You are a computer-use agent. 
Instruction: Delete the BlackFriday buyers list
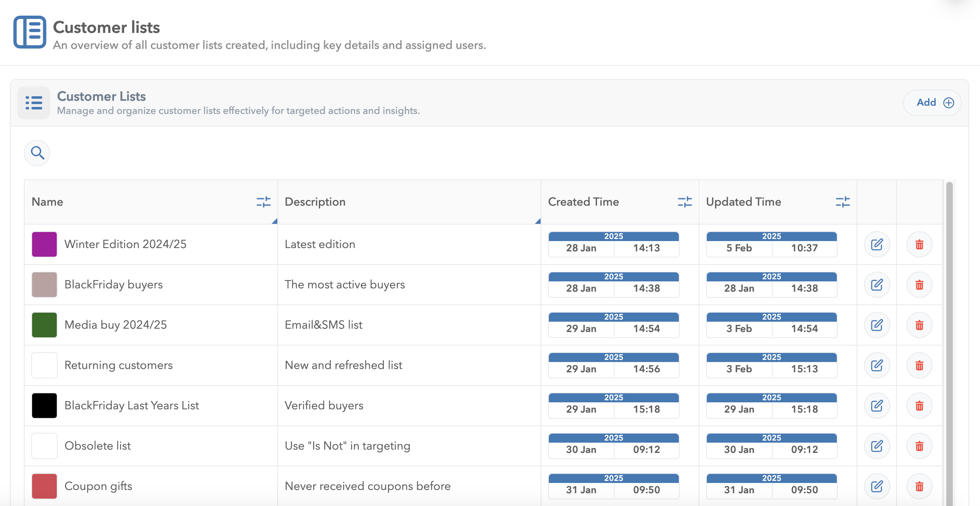tap(920, 285)
